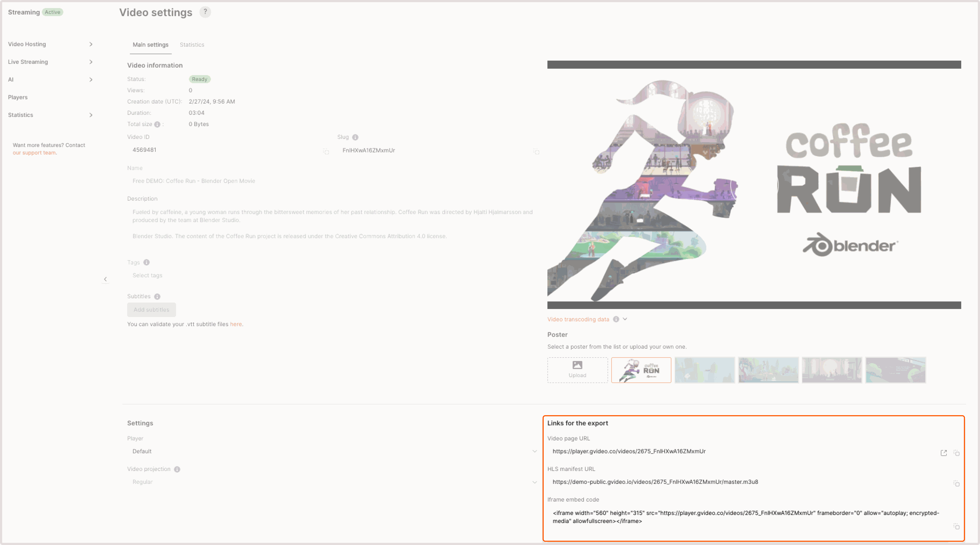The image size is (980, 545).
Task: Click the Active streaming badge
Action: [x=52, y=12]
